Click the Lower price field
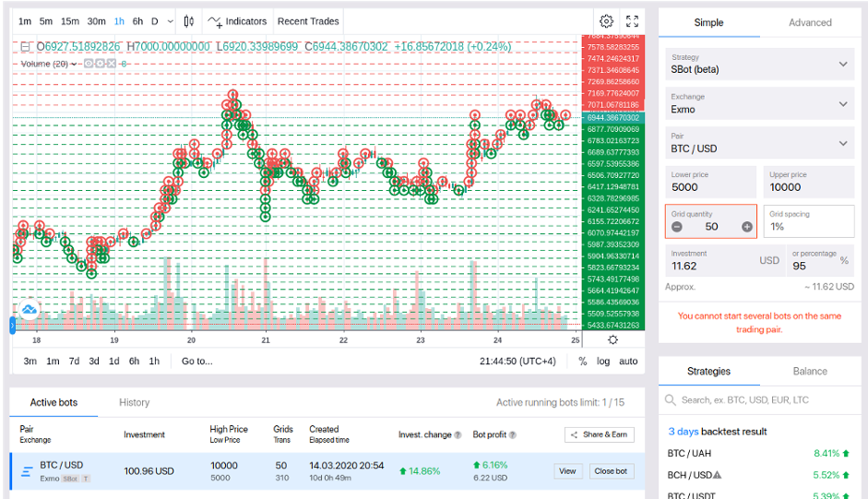Viewport: 868px width, 499px height. 711,183
